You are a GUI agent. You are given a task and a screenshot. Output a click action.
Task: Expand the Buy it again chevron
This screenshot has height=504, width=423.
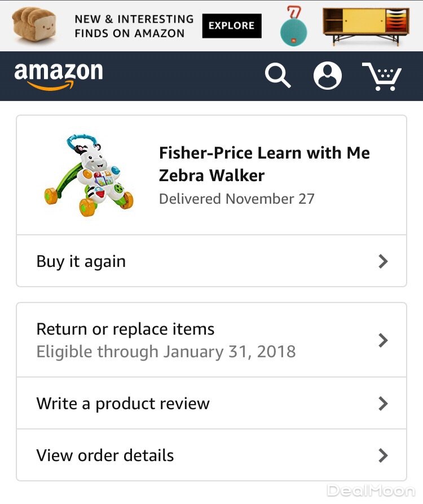[383, 261]
